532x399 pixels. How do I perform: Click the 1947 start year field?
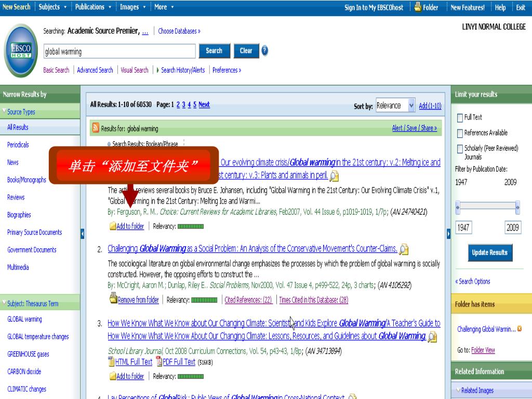(463, 228)
